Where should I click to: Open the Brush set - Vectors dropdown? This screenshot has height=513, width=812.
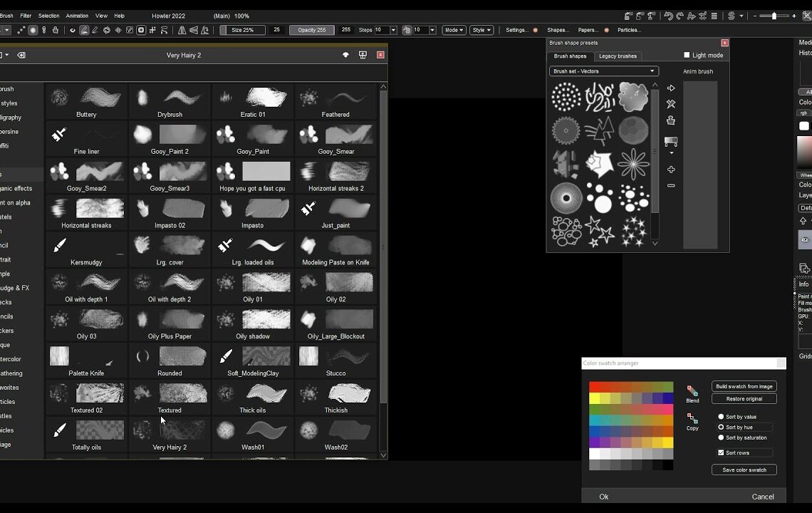pyautogui.click(x=603, y=71)
